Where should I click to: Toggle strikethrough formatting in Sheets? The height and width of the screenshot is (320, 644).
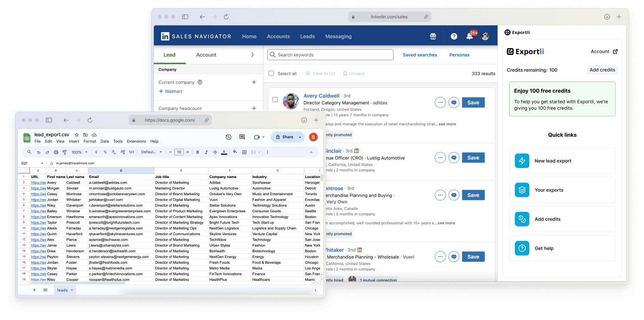point(215,152)
